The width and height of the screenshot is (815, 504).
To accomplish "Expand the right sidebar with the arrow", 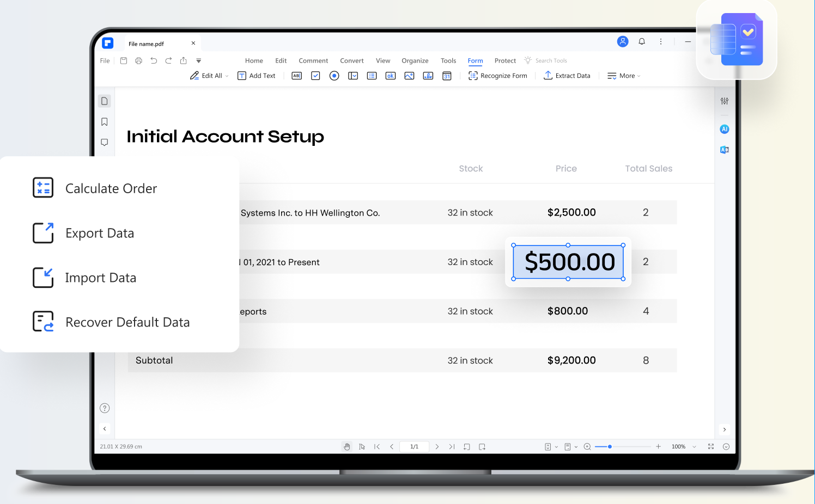I will (x=725, y=429).
